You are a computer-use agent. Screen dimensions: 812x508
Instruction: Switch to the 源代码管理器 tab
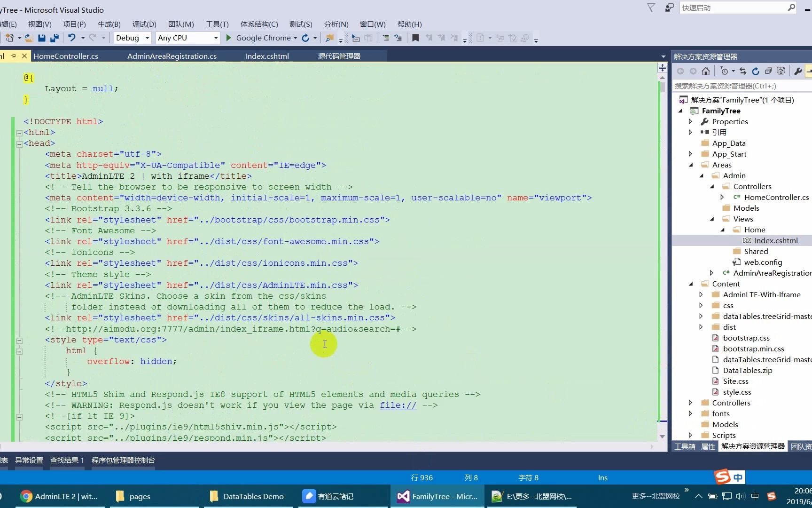pyautogui.click(x=339, y=56)
